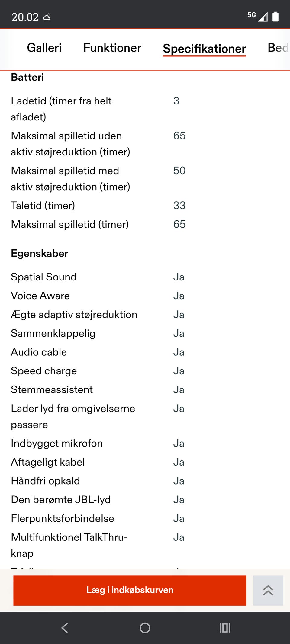The height and width of the screenshot is (644, 290).
Task: Tap the status bar clock showing 20.02
Action: tap(25, 17)
